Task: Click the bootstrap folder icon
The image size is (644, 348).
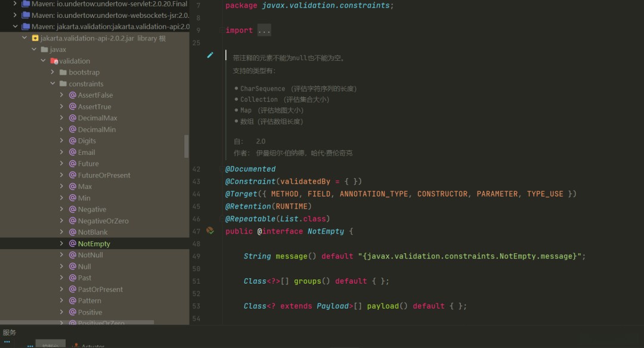Action: [x=63, y=72]
